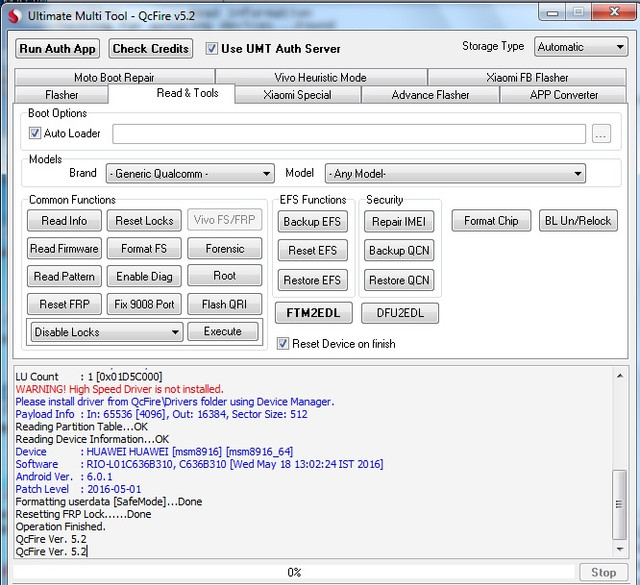The height and width of the screenshot is (585, 640).
Task: Click the Format Chip button
Action: click(491, 221)
